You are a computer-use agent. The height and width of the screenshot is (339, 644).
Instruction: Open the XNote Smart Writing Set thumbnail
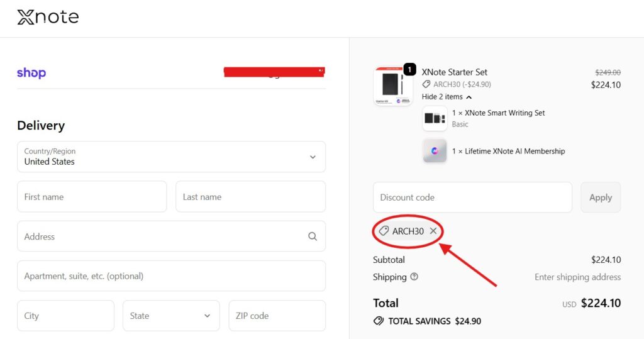(x=435, y=118)
